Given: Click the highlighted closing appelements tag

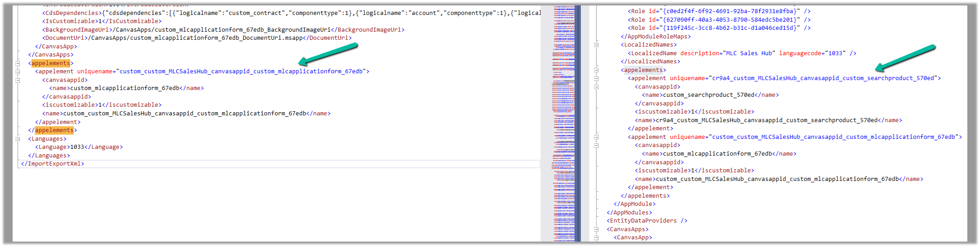Looking at the screenshot, I should pos(54,130).
